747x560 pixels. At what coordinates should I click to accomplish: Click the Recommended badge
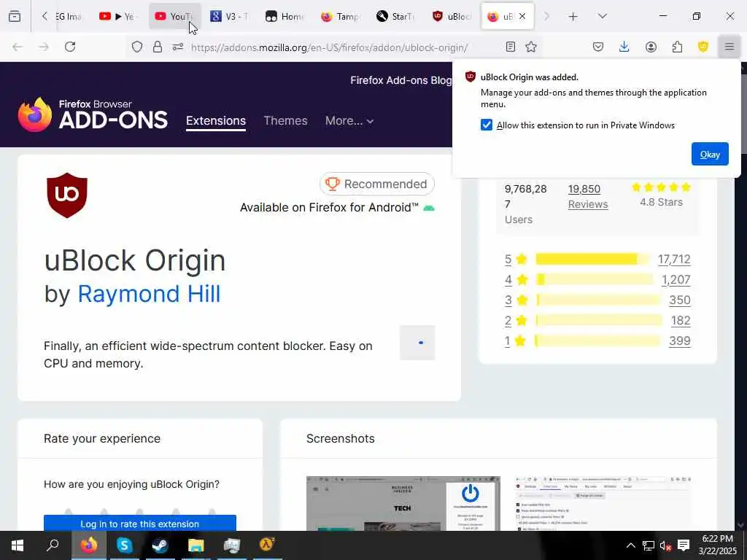(x=377, y=184)
